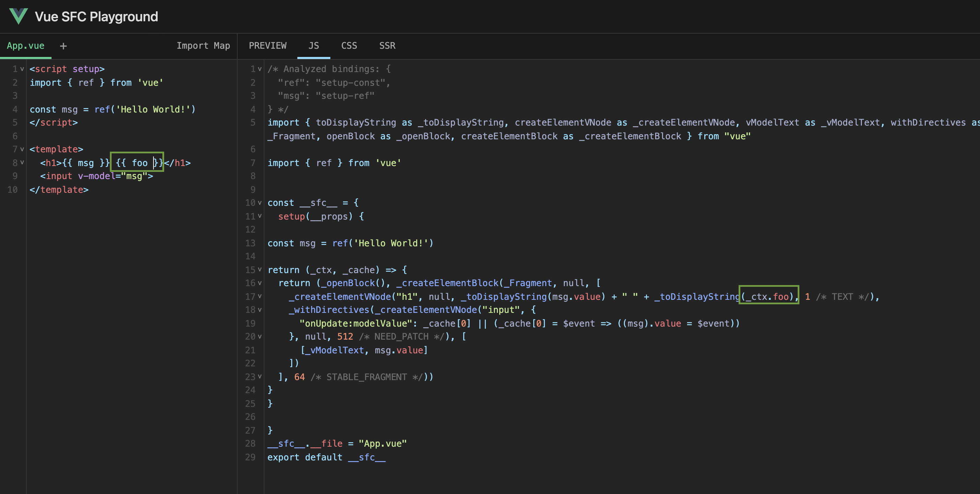Fold _openBlock return at output line 16
The width and height of the screenshot is (980, 494).
point(260,283)
